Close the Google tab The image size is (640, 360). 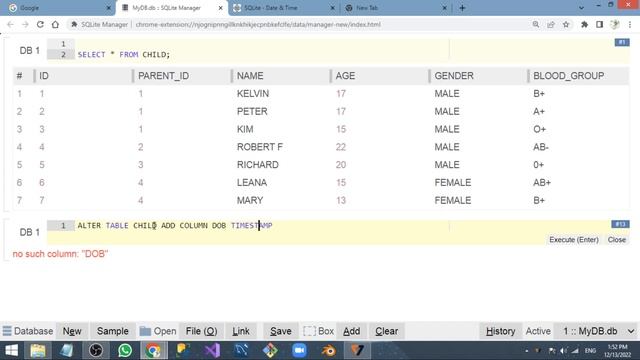[x=109, y=8]
